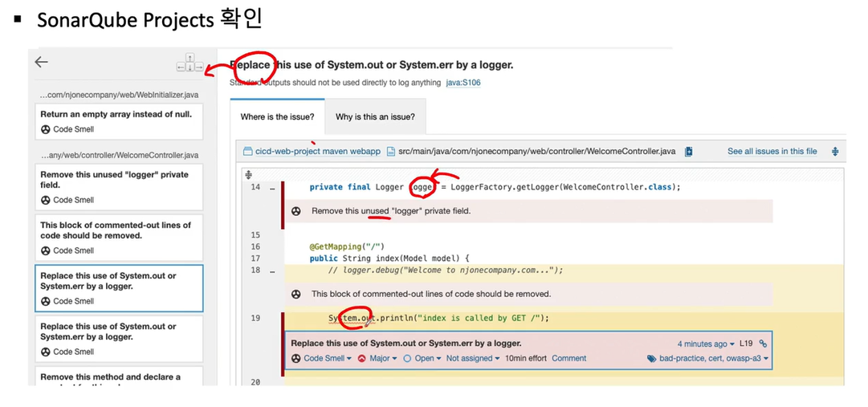Click inline message 'This block of commented-out lines of code'

[431, 294]
